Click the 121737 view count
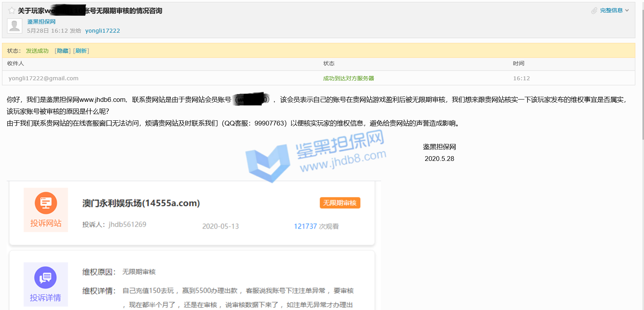 pos(305,226)
